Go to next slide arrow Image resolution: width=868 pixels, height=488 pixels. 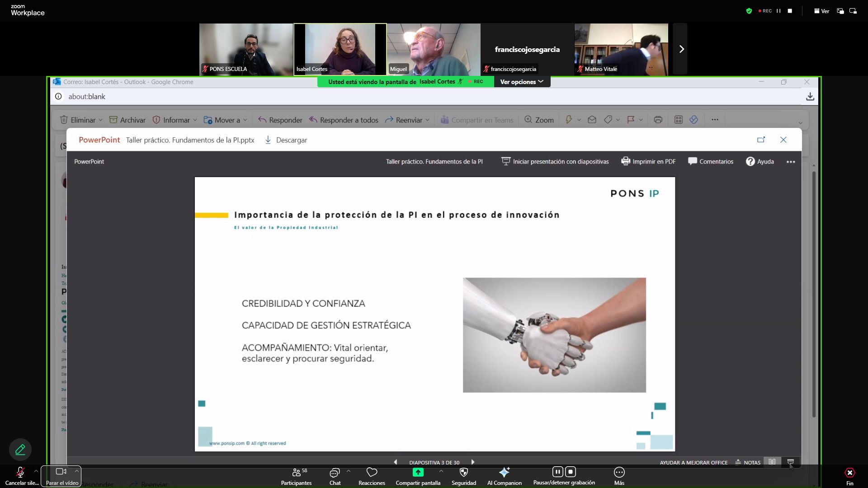click(473, 462)
